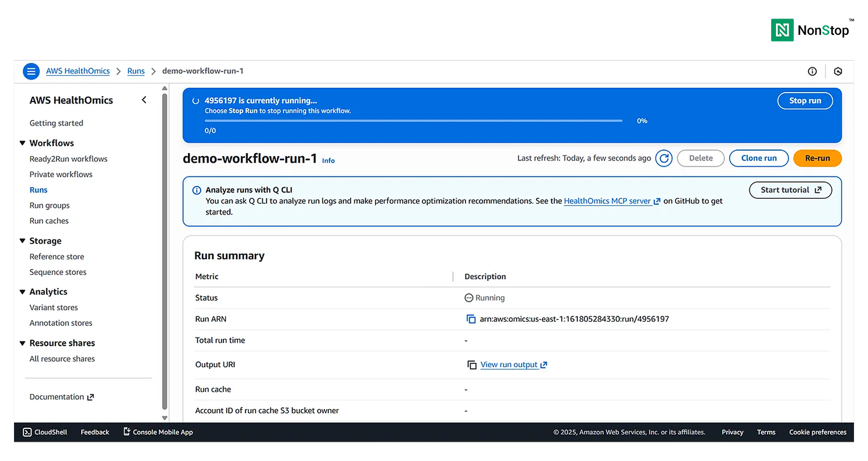Open the Runs breadcrumb link
Image resolution: width=868 pixels, height=461 pixels.
pos(136,71)
